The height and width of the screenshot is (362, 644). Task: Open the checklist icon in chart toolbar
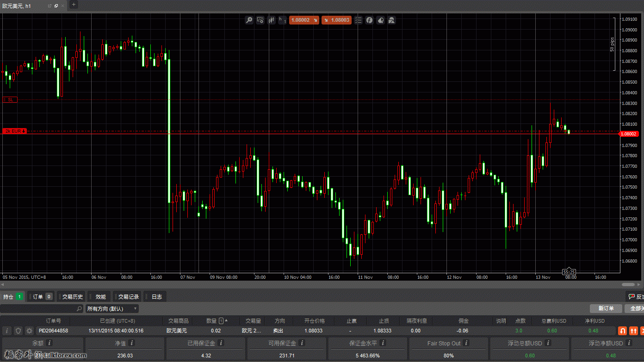(358, 20)
